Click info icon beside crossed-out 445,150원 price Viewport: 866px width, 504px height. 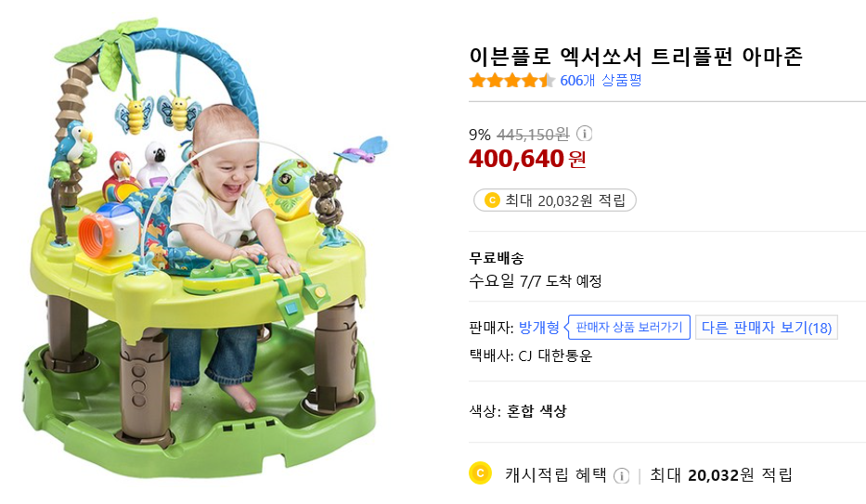point(585,134)
